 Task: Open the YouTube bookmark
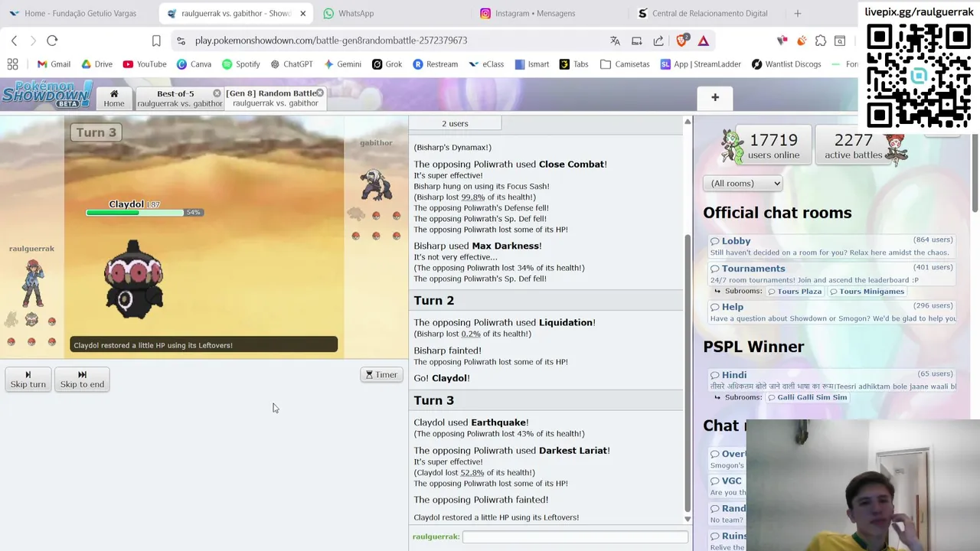click(x=144, y=64)
